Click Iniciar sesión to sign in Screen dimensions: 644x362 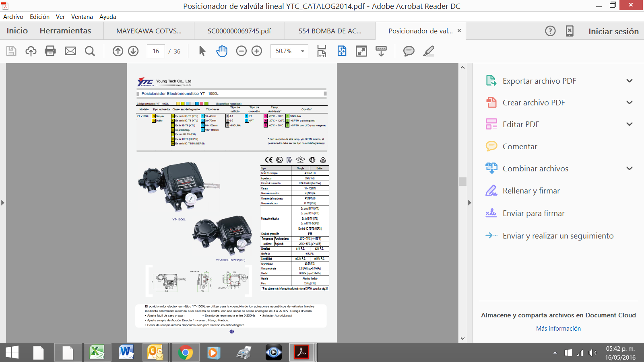click(613, 31)
